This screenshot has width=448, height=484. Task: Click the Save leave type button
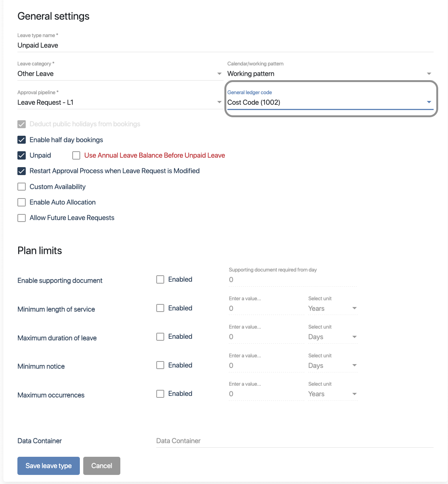tap(48, 466)
